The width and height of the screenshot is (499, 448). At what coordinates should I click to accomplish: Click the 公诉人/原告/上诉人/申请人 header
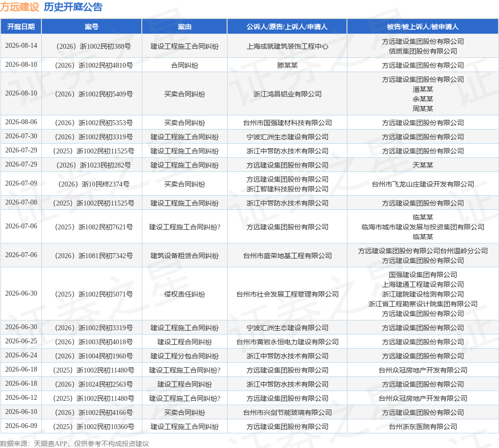click(287, 27)
